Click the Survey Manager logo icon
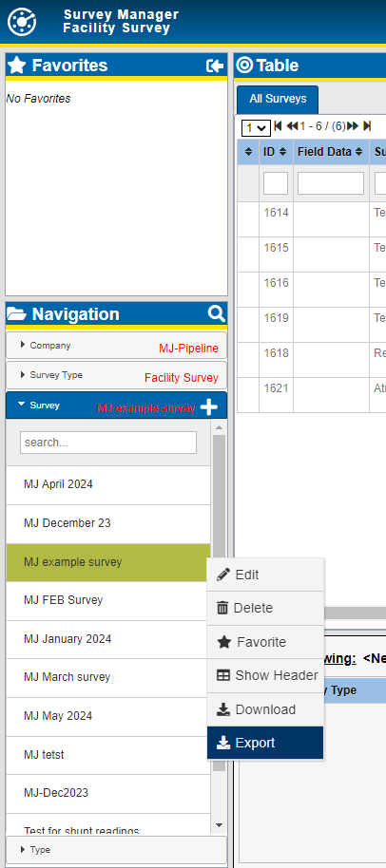386x868 pixels. pyautogui.click(x=22, y=22)
